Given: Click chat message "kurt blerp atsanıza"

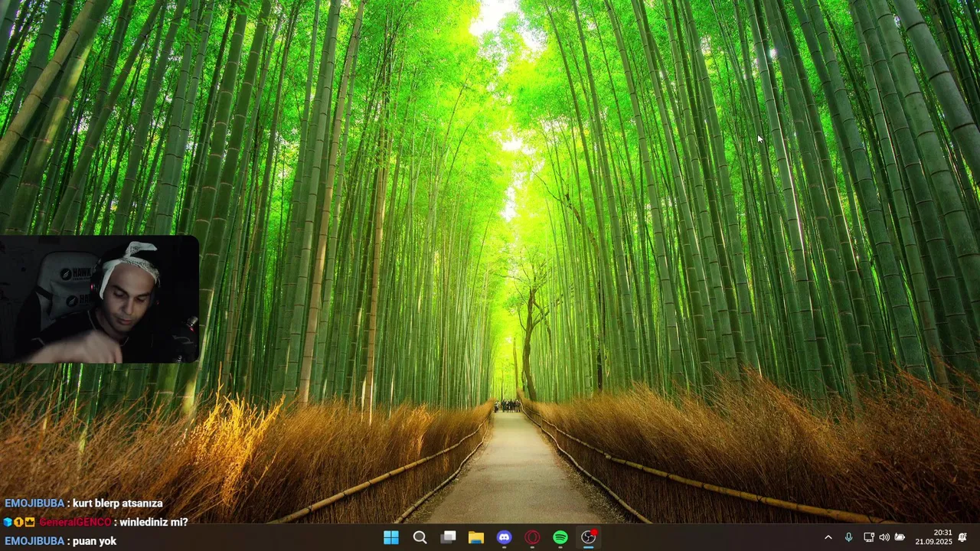Looking at the screenshot, I should point(118,503).
